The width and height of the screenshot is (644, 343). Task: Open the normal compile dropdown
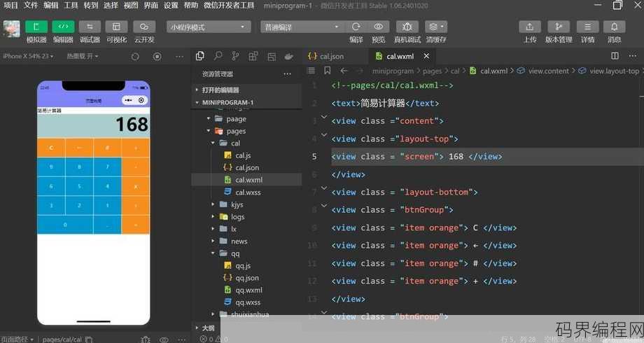[302, 27]
